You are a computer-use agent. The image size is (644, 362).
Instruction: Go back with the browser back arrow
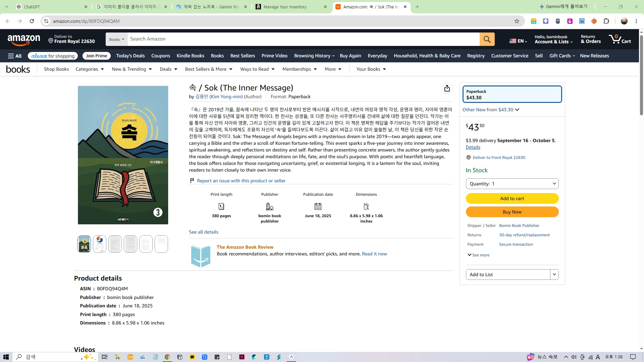[x=8, y=21]
